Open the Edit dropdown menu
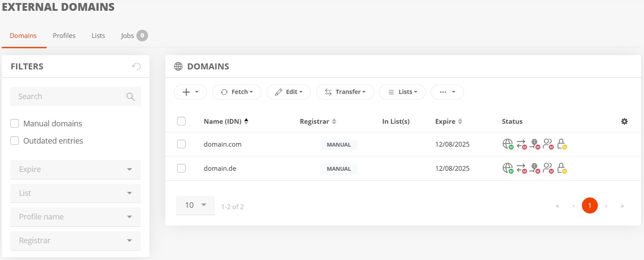Screen dimensions: 644x260 pyautogui.click(x=288, y=92)
